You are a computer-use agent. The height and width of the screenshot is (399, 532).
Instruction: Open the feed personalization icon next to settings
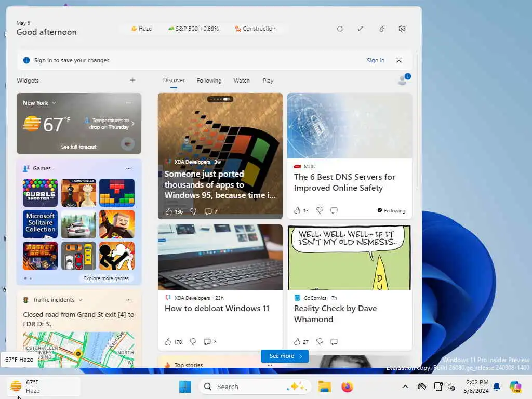point(382,29)
